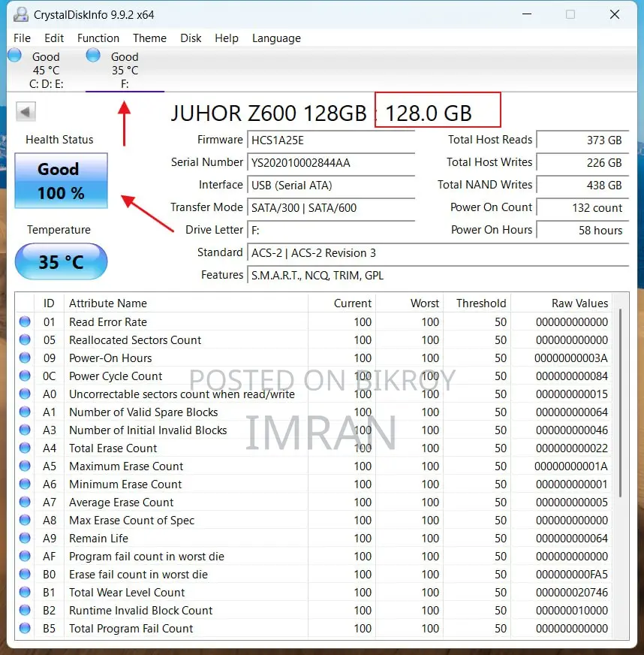Click the Remain Life attribute name
The image size is (644, 655).
(98, 538)
